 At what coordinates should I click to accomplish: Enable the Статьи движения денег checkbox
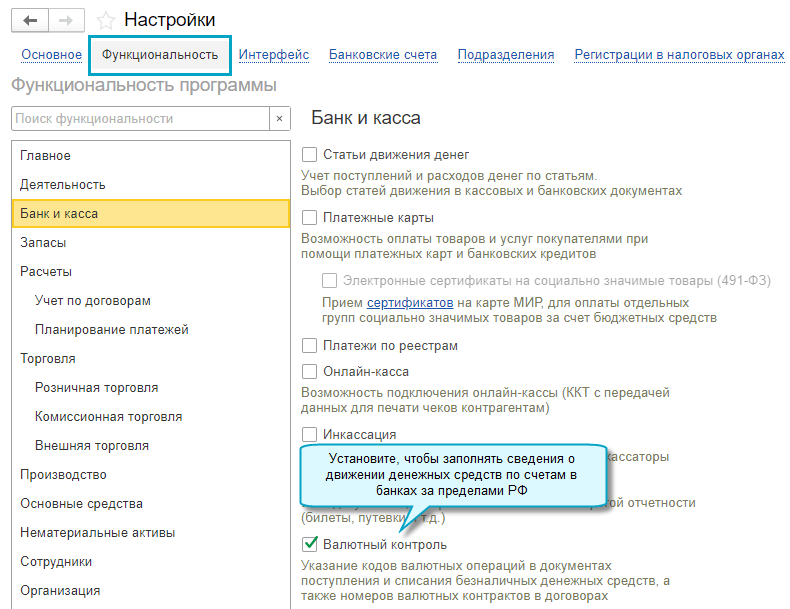(309, 155)
